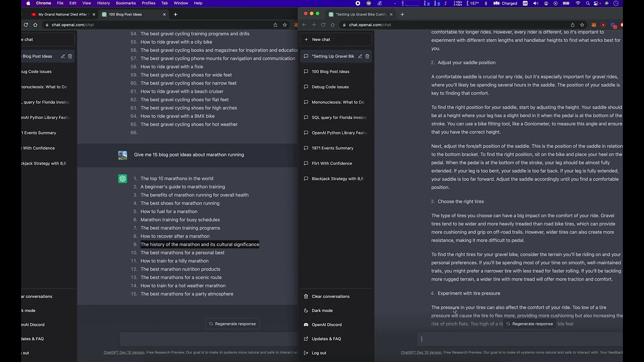The height and width of the screenshot is (362, 644).
Task: Close the Setting Up Gravel Bike tab
Action: click(391, 14)
